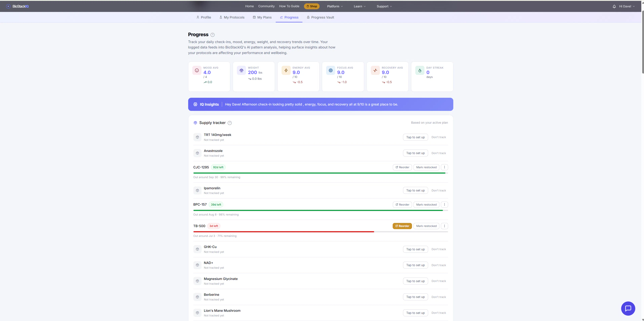Viewport: 644px width, 321px height.
Task: Mark TB-500 as restocked
Action: [x=426, y=226]
